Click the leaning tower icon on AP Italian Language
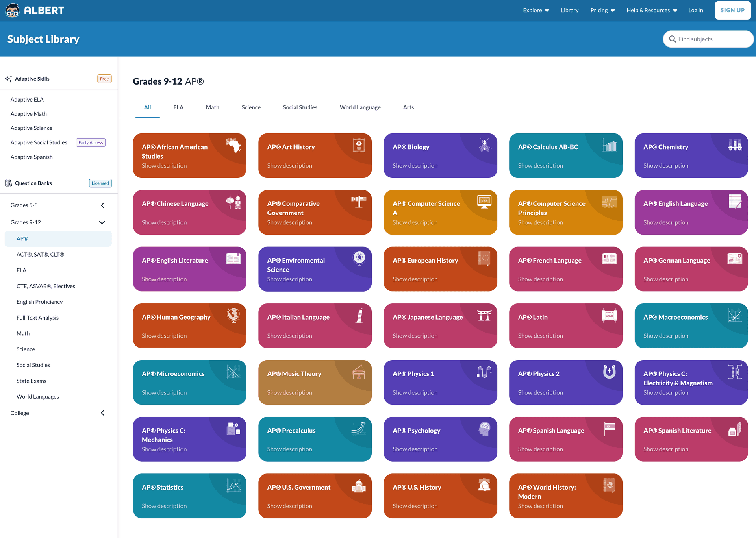The image size is (756, 538). [359, 315]
